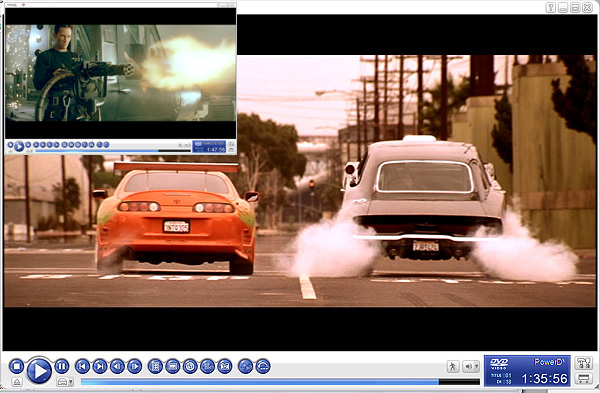This screenshot has height=393, width=600.
Task: Click the main playback seek bar
Action: pyautogui.click(x=280, y=382)
